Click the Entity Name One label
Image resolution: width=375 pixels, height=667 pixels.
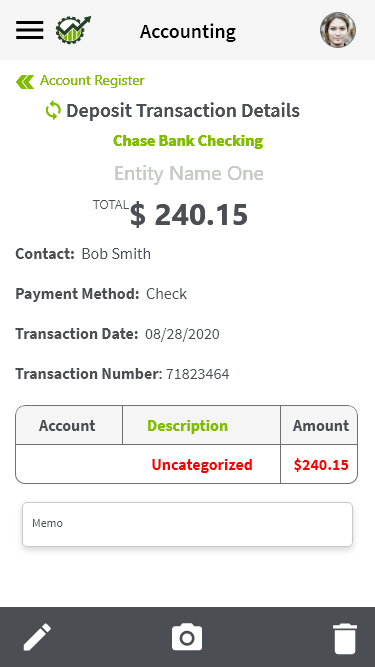pos(189,173)
